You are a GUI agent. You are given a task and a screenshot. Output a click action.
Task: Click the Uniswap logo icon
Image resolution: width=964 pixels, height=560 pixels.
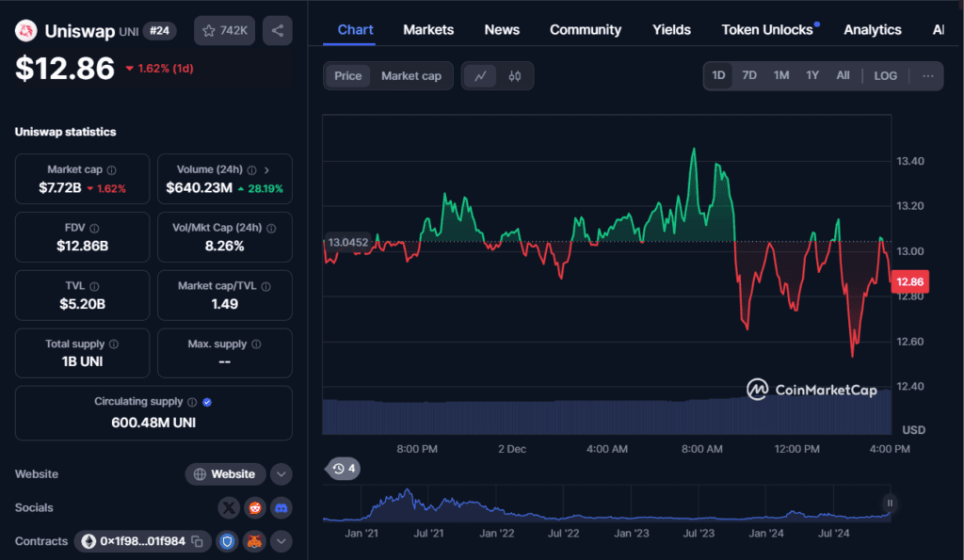pyautogui.click(x=25, y=31)
